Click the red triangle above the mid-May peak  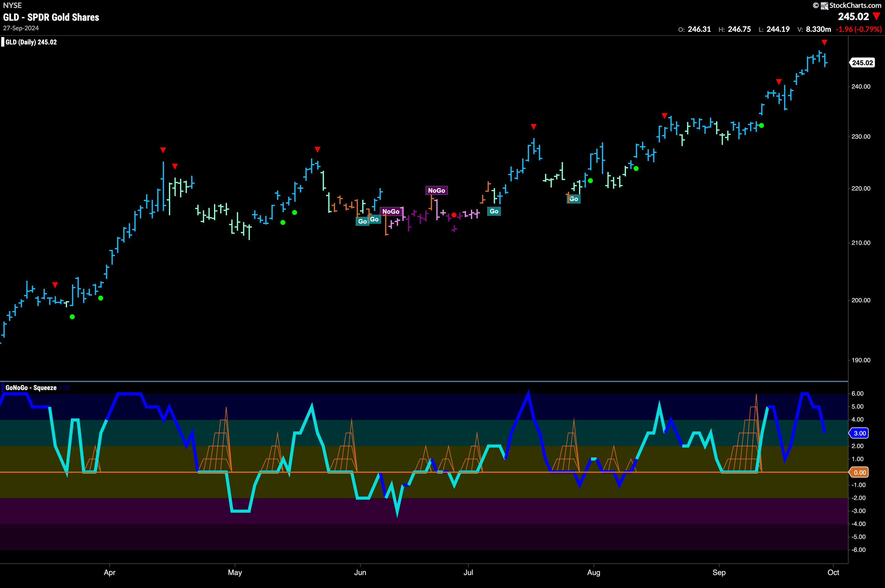[x=318, y=149]
